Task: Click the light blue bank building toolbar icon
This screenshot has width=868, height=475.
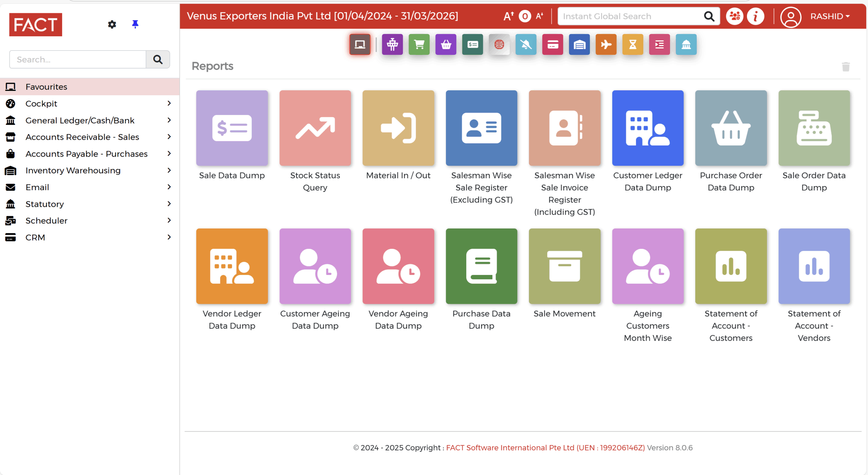Action: coord(686,44)
